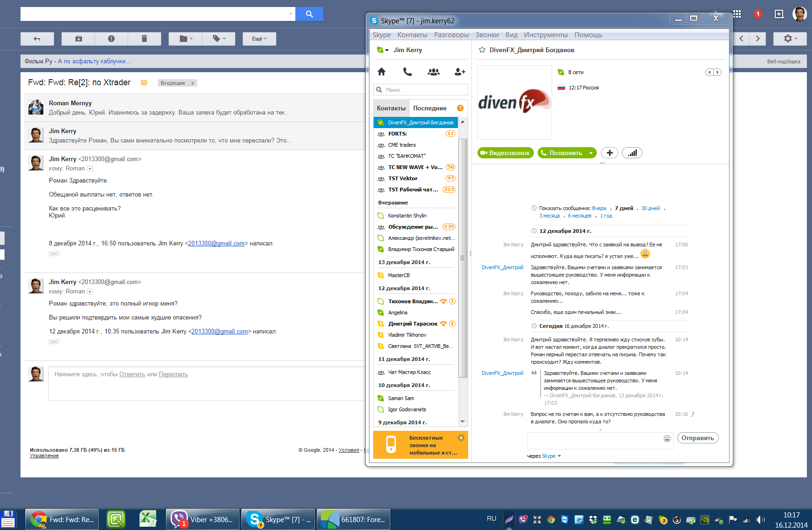Open Инструменты menu
Image resolution: width=812 pixels, height=530 pixels.
coord(546,35)
